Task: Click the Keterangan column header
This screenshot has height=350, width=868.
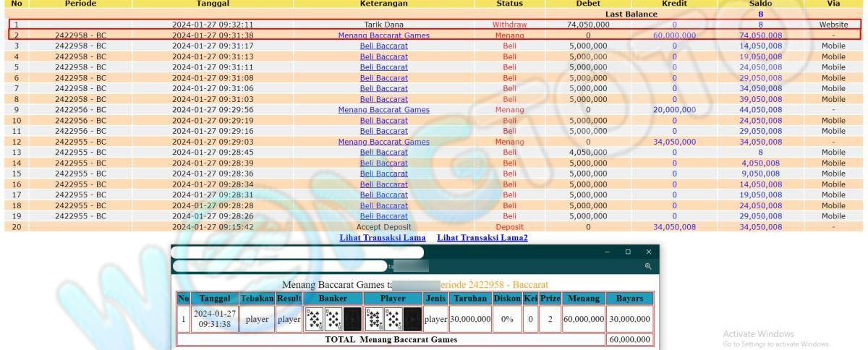Action: coord(383,4)
